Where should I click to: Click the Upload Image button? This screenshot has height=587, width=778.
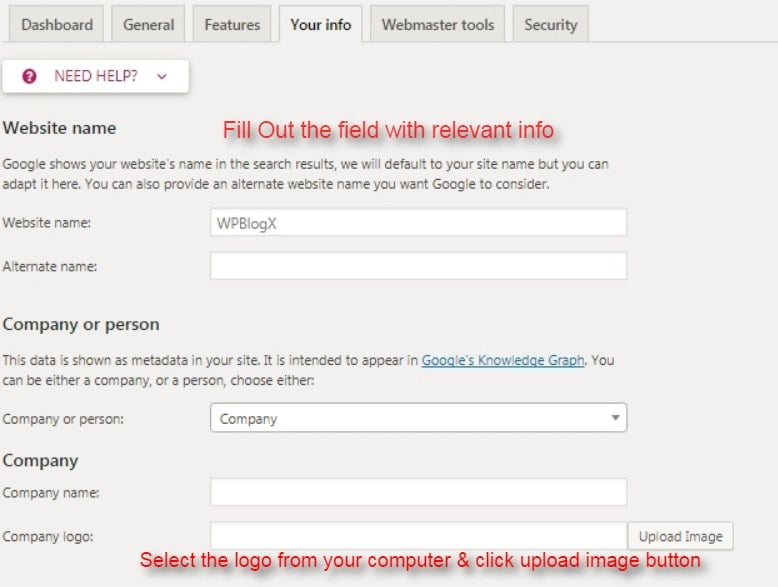[680, 536]
